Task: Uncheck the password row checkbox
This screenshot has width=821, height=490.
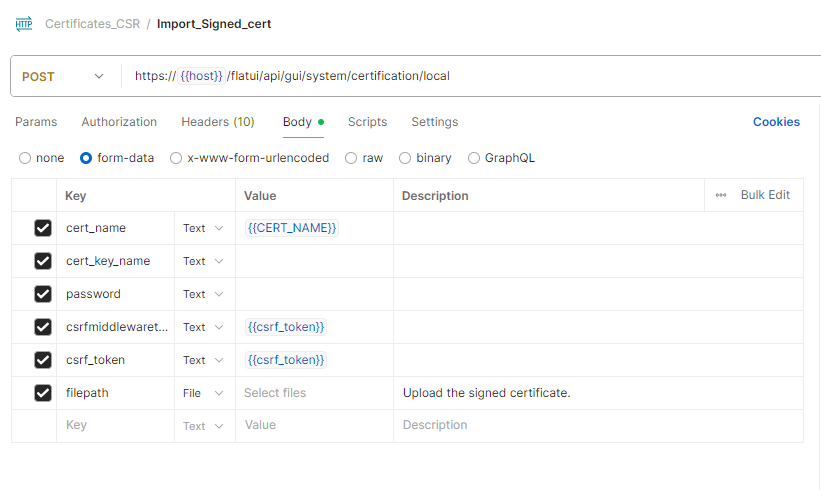Action: (43, 294)
